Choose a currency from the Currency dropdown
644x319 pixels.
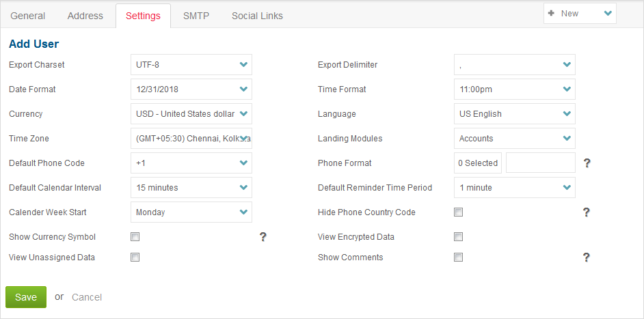tap(191, 113)
